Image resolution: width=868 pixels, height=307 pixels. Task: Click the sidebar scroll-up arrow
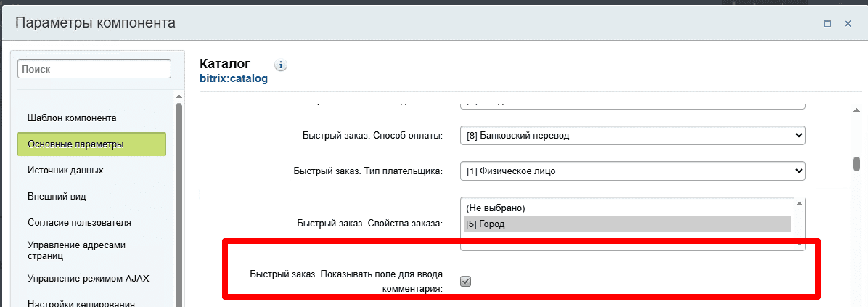point(179,96)
